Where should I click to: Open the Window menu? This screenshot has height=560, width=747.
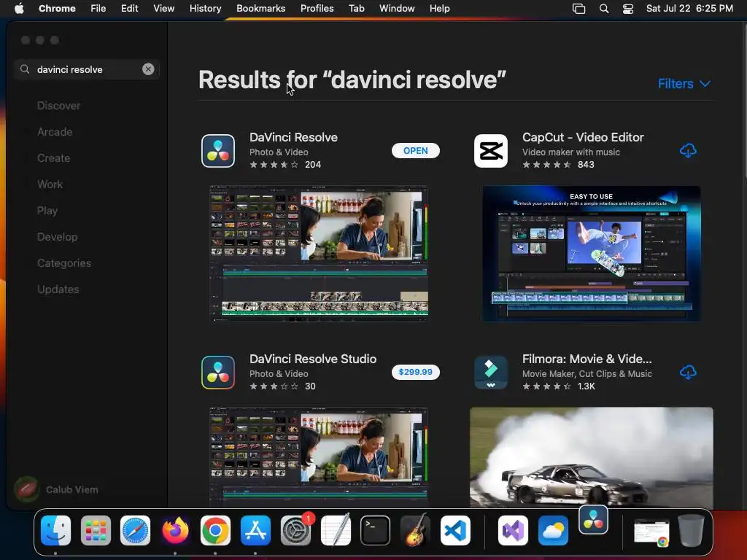[x=397, y=9]
